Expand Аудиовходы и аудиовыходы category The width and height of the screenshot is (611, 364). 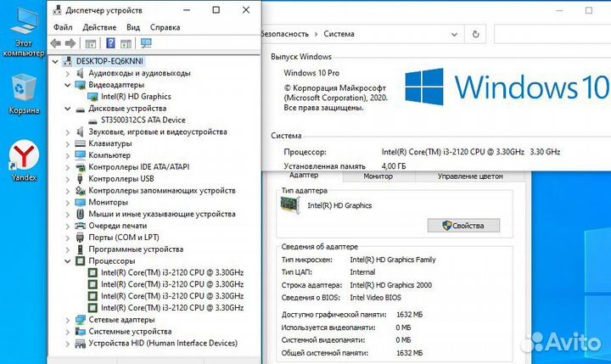click(x=67, y=73)
